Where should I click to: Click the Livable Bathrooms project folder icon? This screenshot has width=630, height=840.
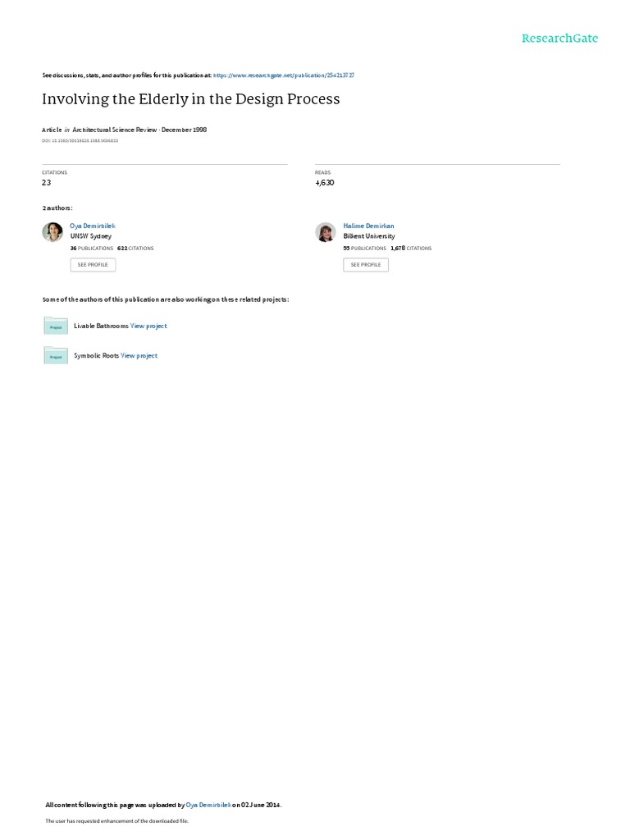(56, 326)
